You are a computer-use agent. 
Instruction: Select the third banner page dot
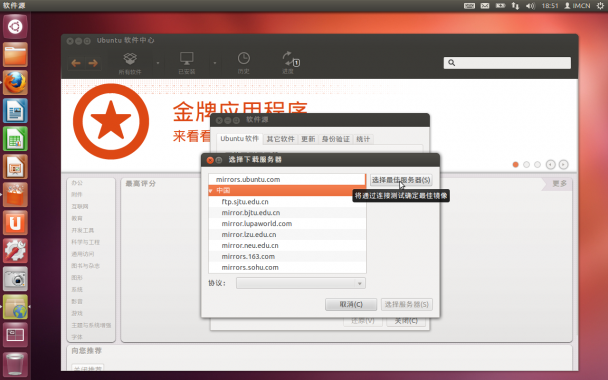click(537, 164)
